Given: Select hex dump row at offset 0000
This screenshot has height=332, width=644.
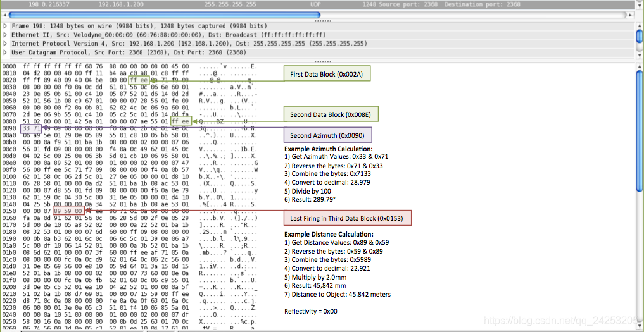Looking at the screenshot, I should [130, 66].
